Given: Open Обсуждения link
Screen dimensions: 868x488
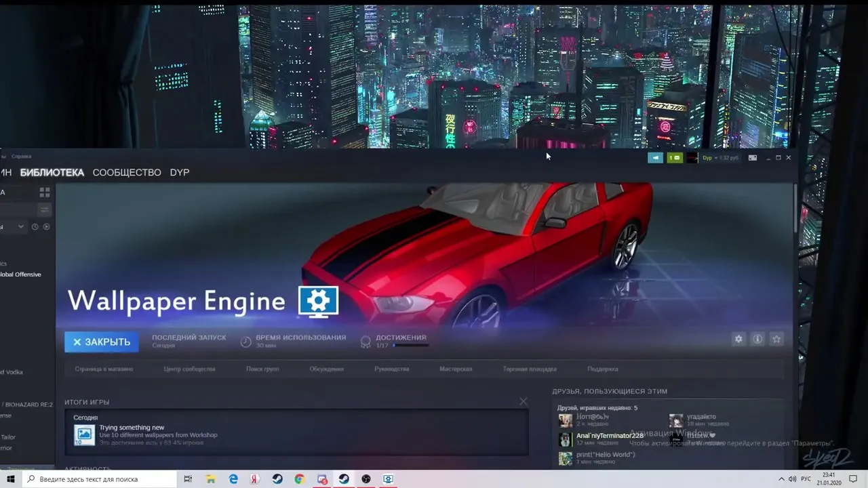Looking at the screenshot, I should 326,369.
